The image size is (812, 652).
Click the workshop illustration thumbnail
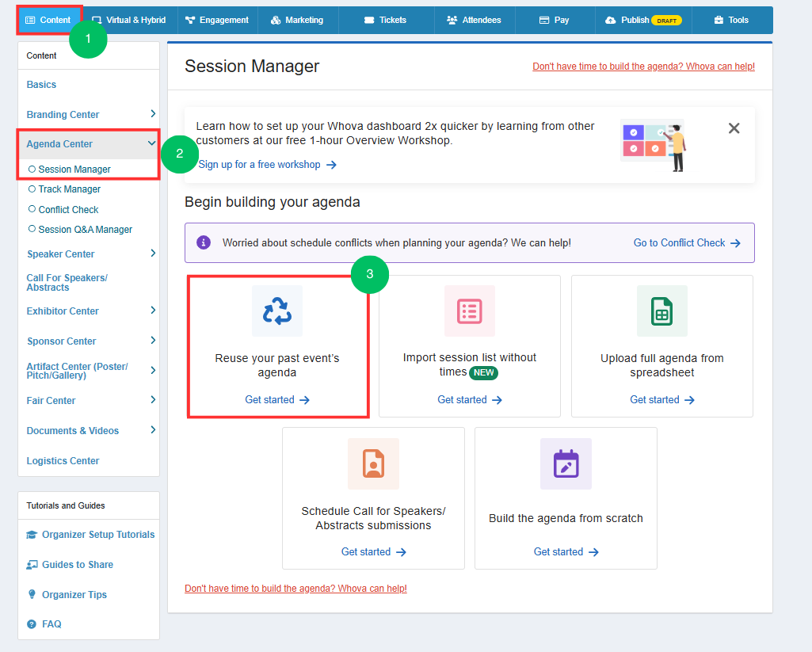654,145
